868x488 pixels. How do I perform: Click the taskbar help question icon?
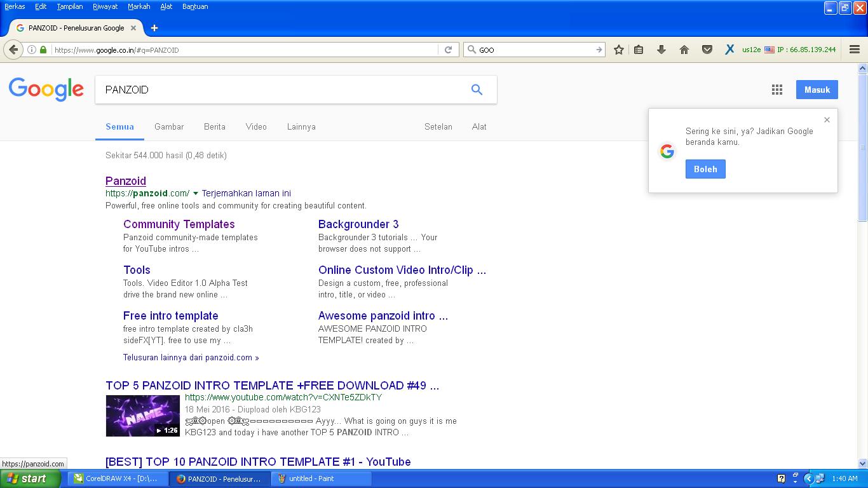click(781, 478)
